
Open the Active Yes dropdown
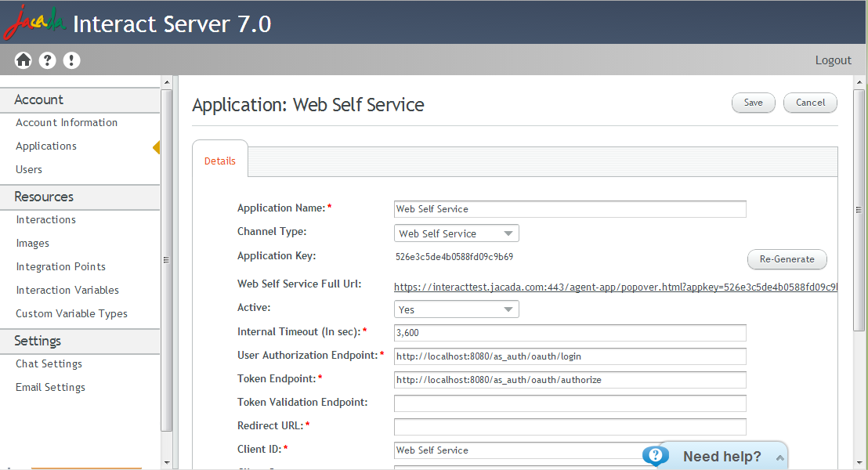[457, 309]
